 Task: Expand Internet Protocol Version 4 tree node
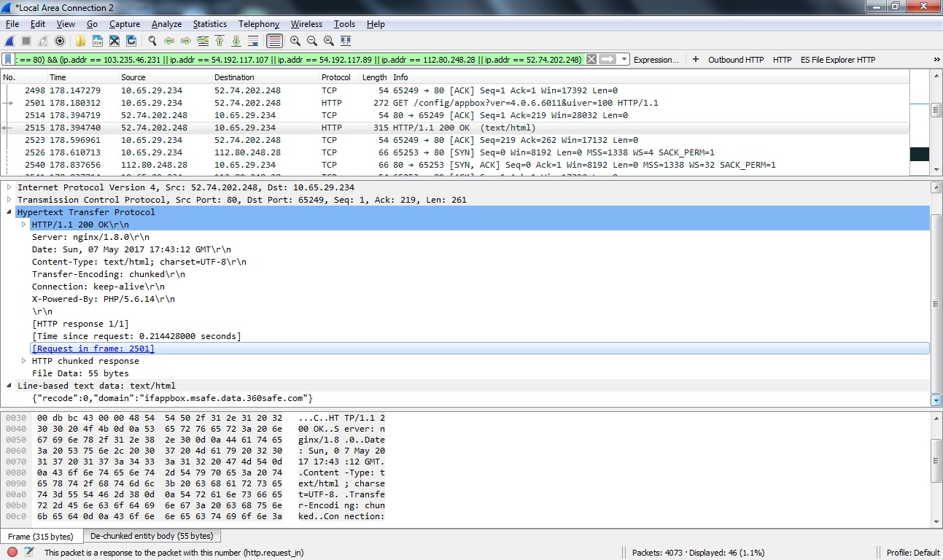click(9, 187)
